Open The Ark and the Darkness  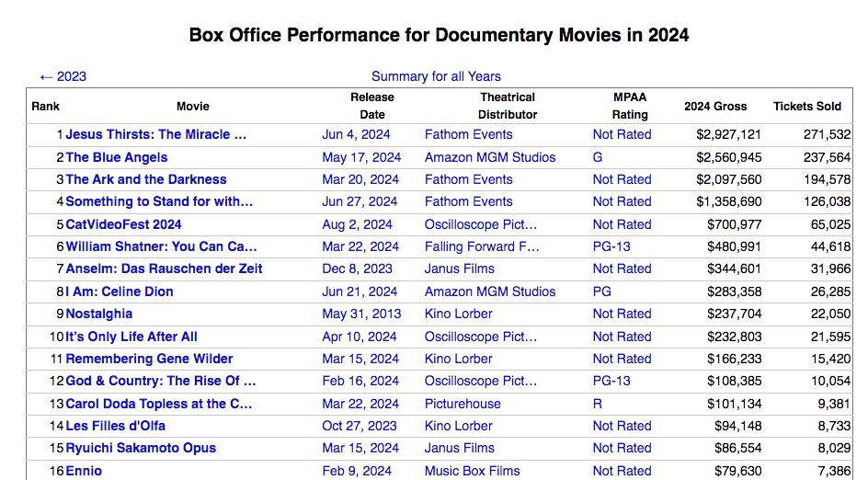click(x=145, y=179)
